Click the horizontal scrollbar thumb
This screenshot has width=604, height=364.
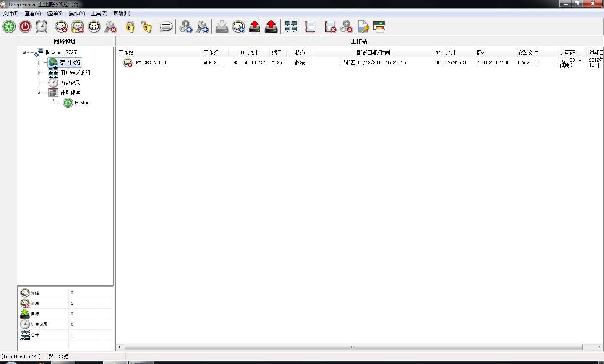[x=353, y=347]
